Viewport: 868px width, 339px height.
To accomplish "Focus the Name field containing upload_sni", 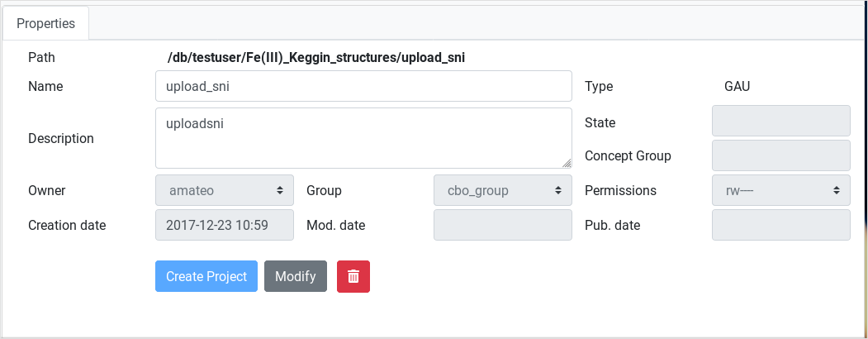I will [363, 86].
